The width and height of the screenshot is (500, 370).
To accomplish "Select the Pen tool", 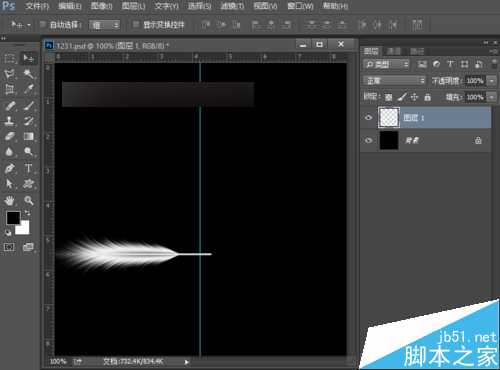I will tap(10, 168).
